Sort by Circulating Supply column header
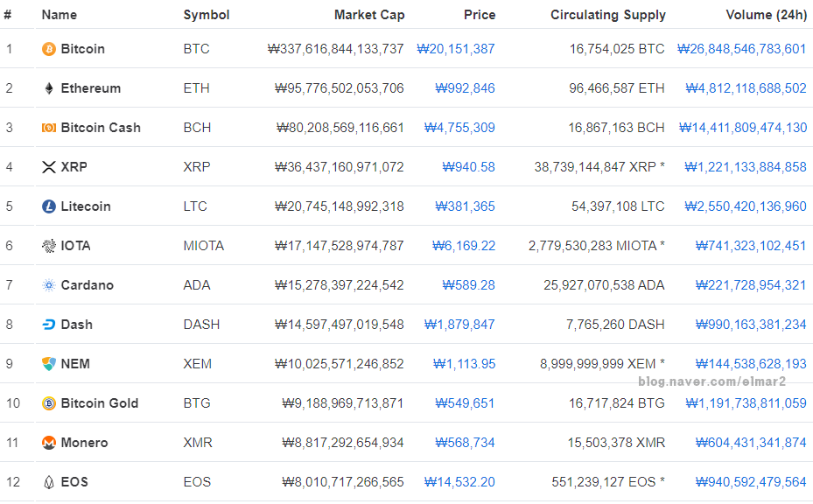Screen dimensions: 813x504 tap(608, 15)
